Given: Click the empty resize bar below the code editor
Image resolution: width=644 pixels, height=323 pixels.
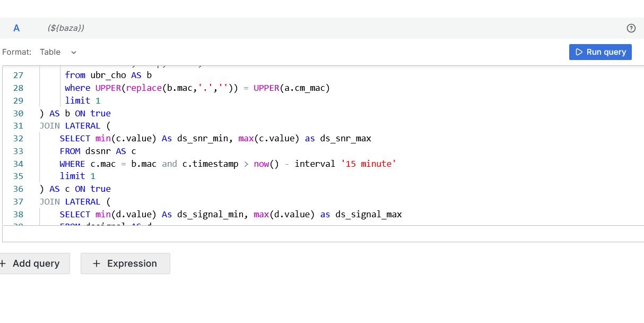Looking at the screenshot, I should click(x=322, y=234).
